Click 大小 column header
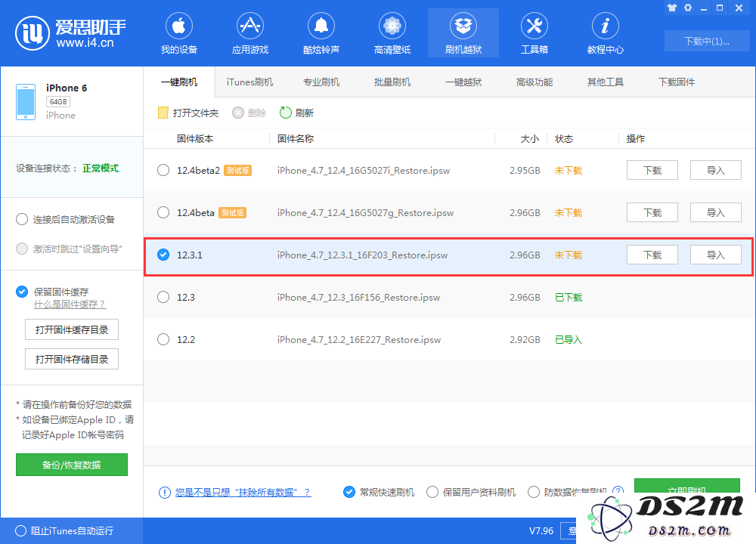This screenshot has height=544, width=756. point(530,139)
